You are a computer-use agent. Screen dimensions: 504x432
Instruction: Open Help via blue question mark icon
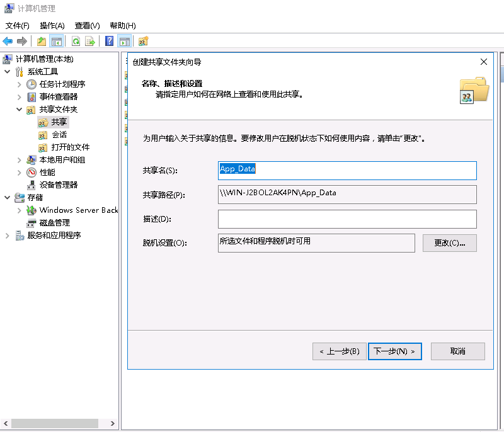110,42
